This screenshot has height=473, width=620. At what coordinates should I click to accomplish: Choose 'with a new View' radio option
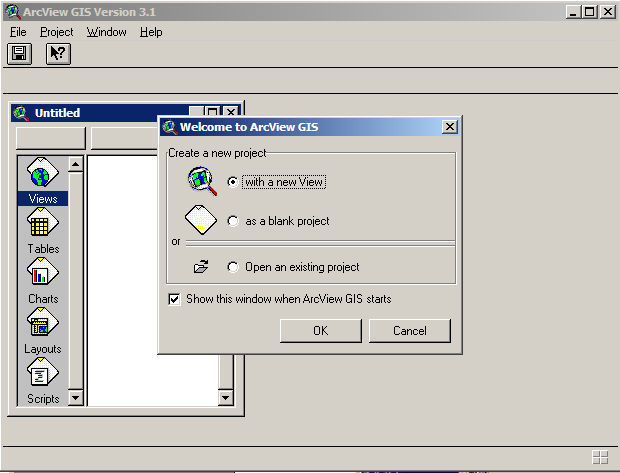click(x=232, y=182)
